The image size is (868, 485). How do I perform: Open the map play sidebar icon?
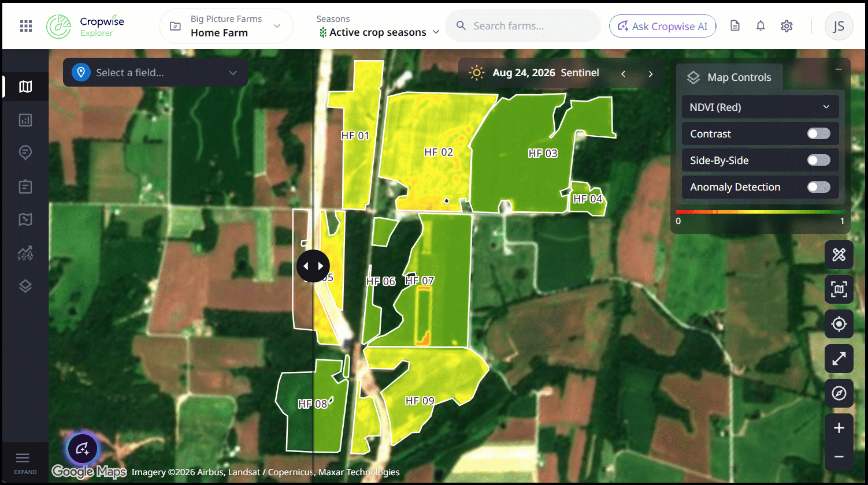tap(25, 219)
